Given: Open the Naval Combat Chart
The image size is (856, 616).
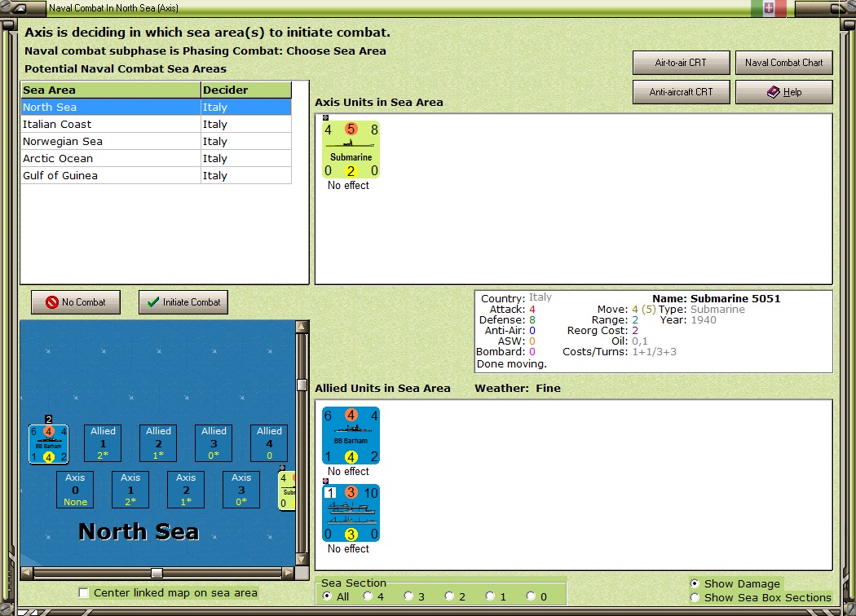Looking at the screenshot, I should click(x=784, y=63).
